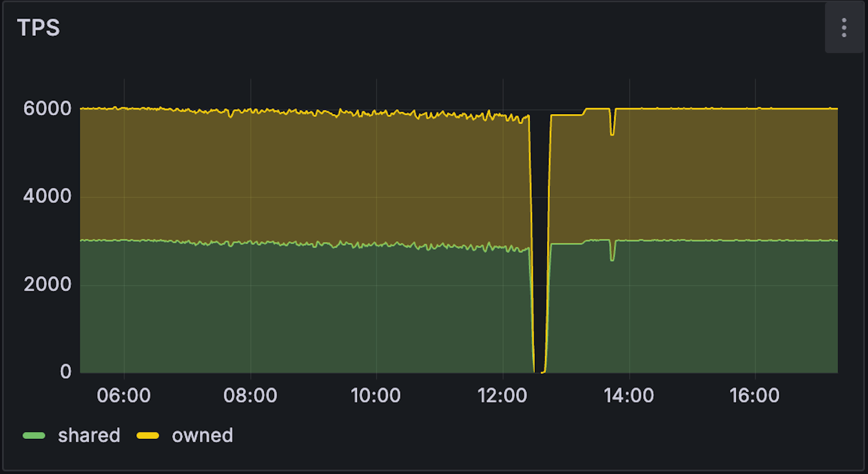Image resolution: width=868 pixels, height=474 pixels.
Task: Click the 16:00 time axis label
Action: [x=755, y=396]
